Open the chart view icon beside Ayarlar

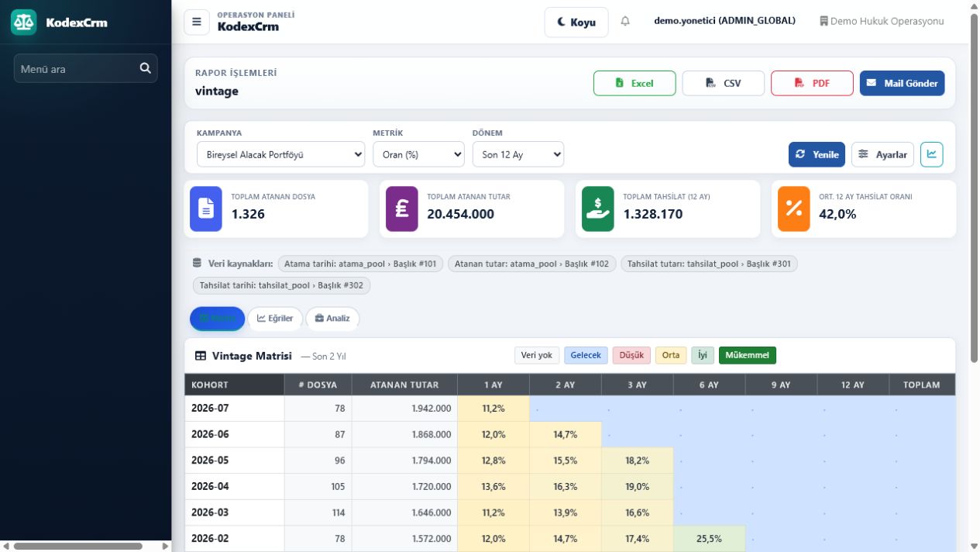(931, 154)
